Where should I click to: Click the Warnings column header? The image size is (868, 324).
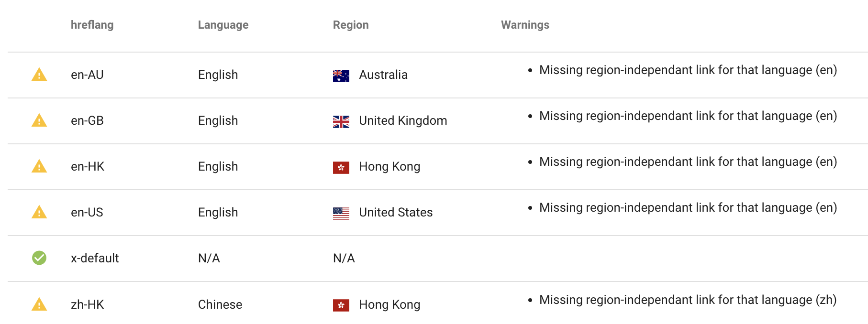point(525,25)
